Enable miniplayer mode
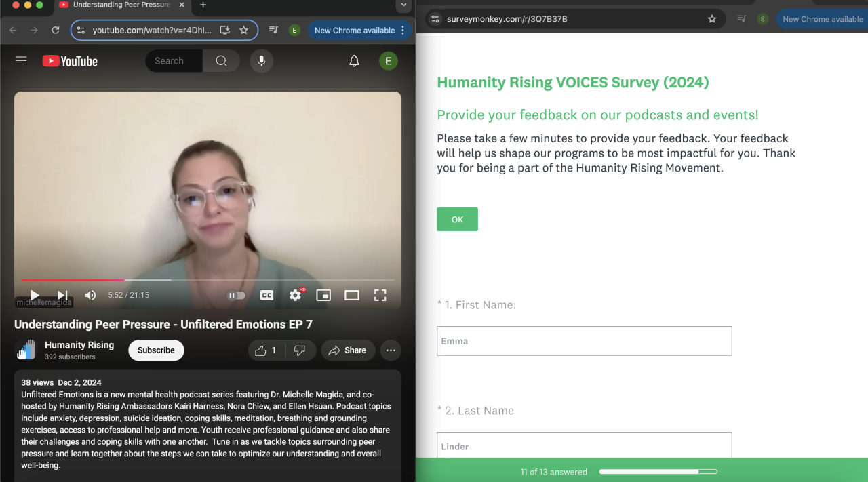The width and height of the screenshot is (868, 482). point(323,295)
